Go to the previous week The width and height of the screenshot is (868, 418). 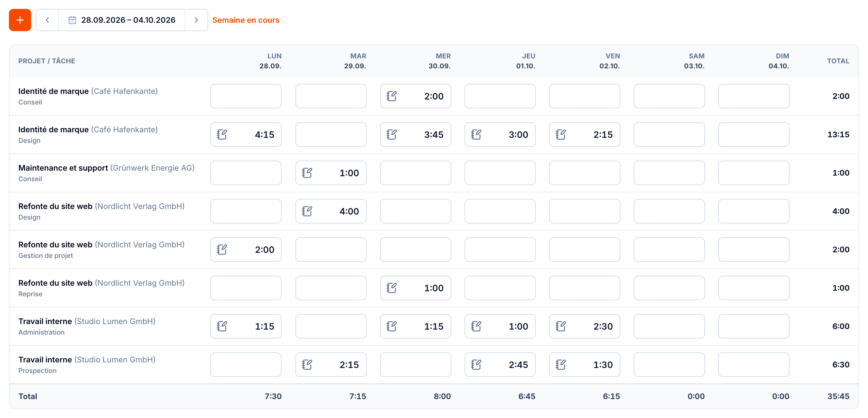click(x=48, y=20)
